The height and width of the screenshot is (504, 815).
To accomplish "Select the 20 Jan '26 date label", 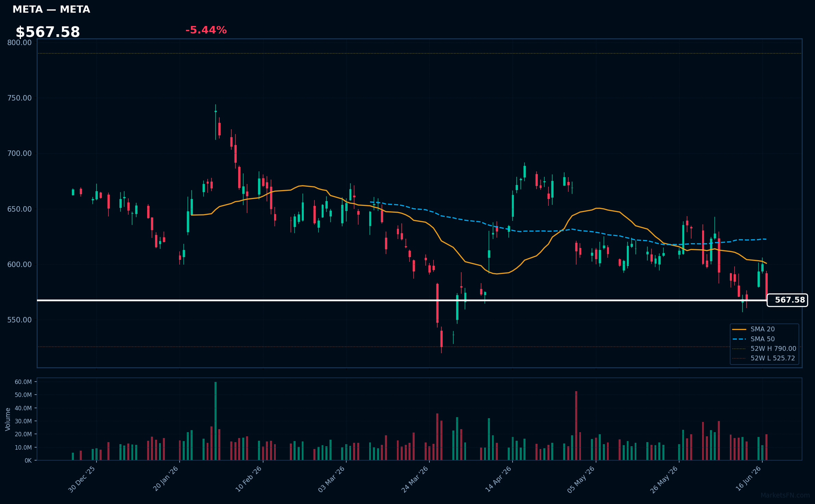I will click(x=166, y=479).
